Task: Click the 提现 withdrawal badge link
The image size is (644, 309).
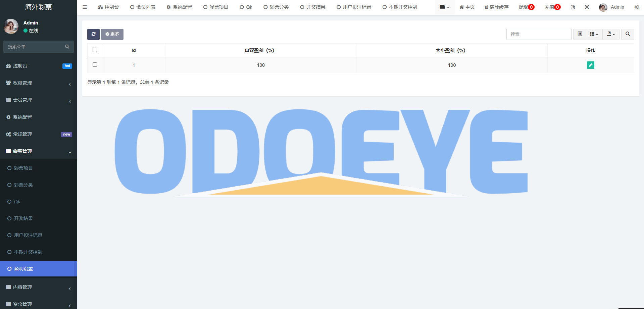Action: [x=526, y=7]
